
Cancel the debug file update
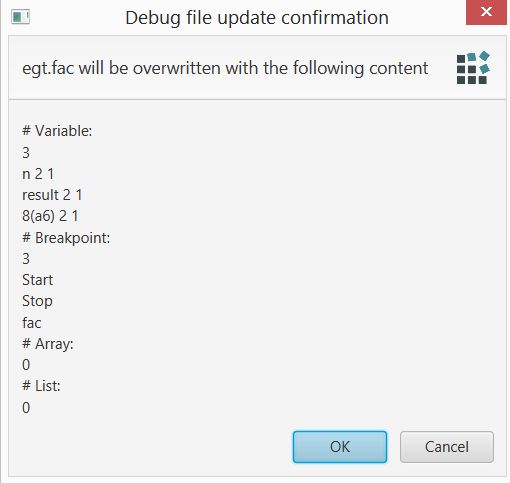[447, 447]
